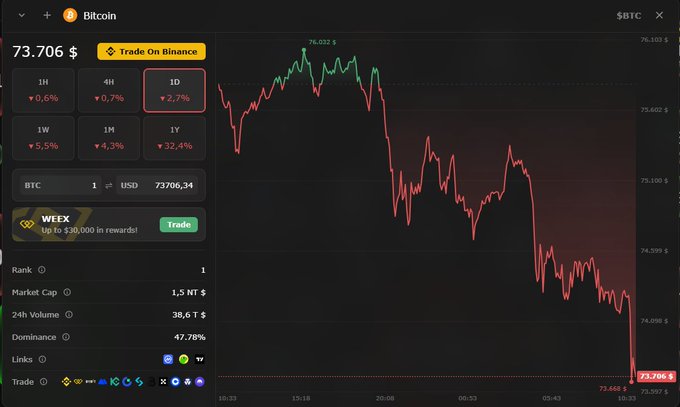Click the USD amount input field
Image resolution: width=680 pixels, height=407 pixels.
click(x=157, y=185)
